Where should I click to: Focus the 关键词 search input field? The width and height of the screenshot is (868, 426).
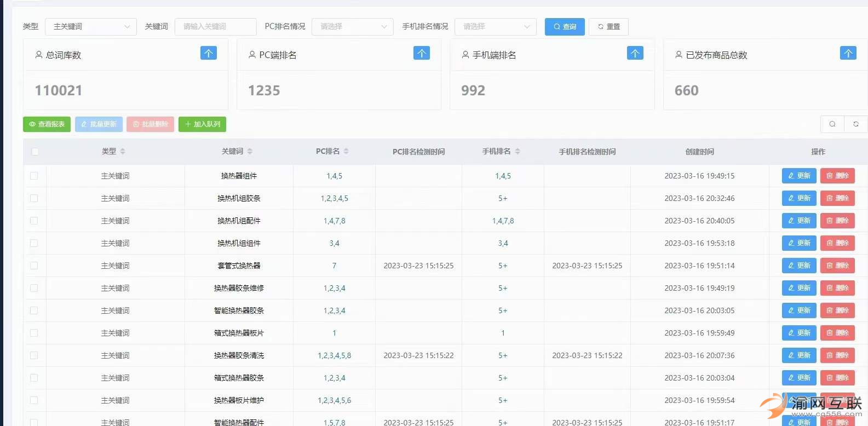(215, 27)
